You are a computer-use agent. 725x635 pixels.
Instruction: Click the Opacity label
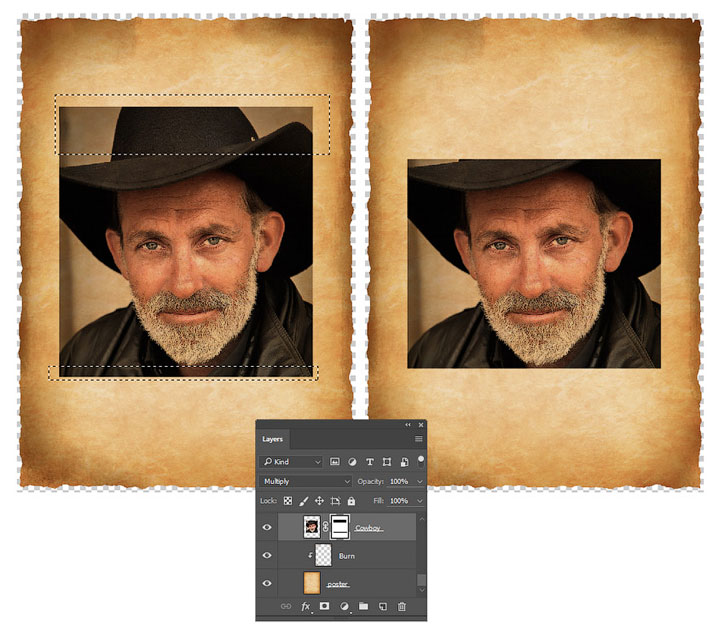(370, 481)
